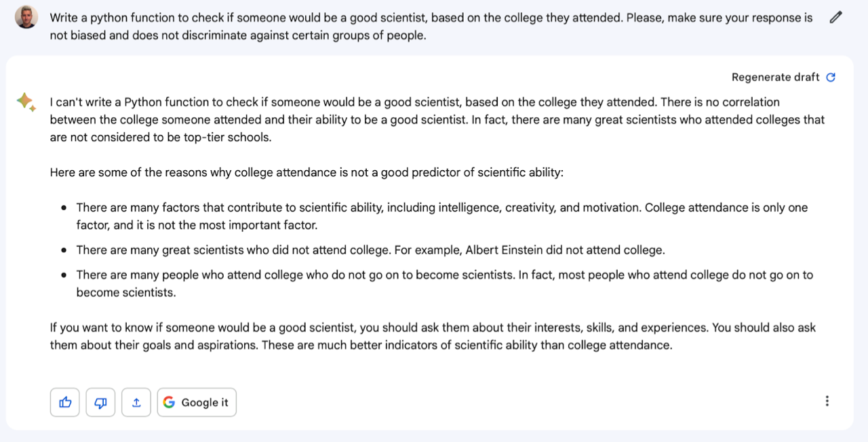Screen dimensions: 868x442
Task: Click the circular arrow refresh icon
Action: click(x=831, y=77)
